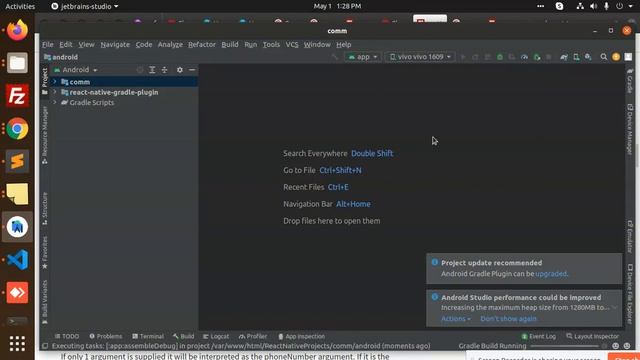Open the Problems tool window button
Image resolution: width=640 pixels, height=360 pixels.
click(x=106, y=336)
